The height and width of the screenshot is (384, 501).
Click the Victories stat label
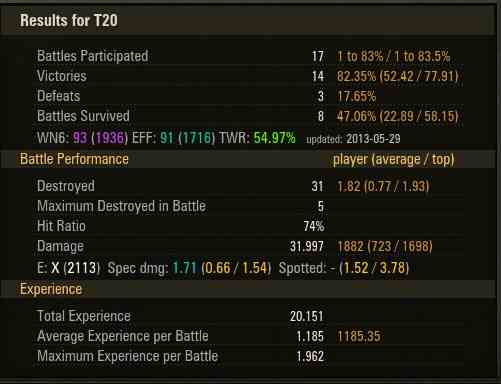point(62,76)
